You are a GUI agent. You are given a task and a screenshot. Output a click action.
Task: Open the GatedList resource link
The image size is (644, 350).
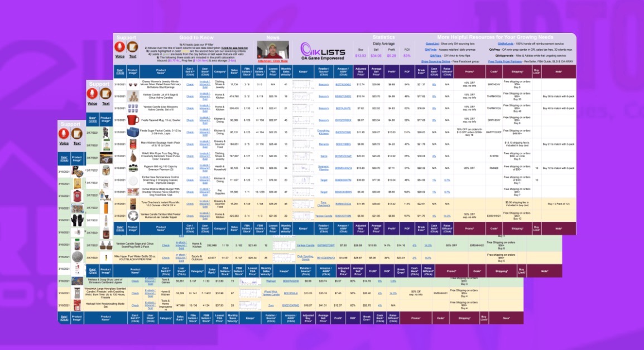tap(432, 43)
